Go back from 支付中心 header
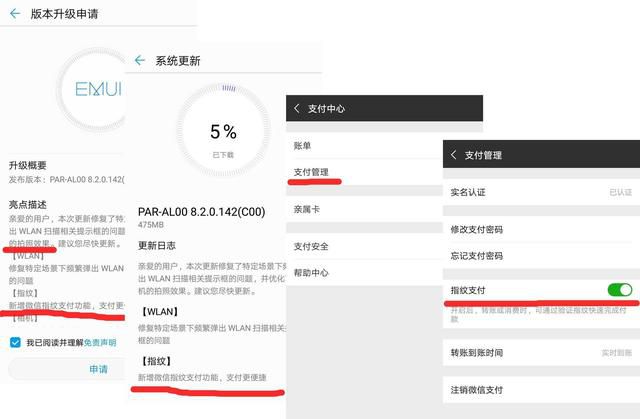Screen dimensions: 640x419 coord(299,108)
